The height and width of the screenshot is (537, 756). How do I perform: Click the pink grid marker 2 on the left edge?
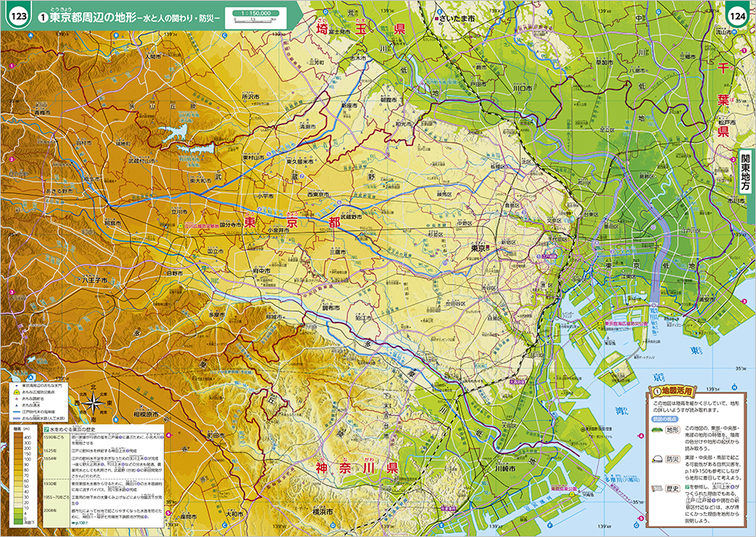pos(11,159)
